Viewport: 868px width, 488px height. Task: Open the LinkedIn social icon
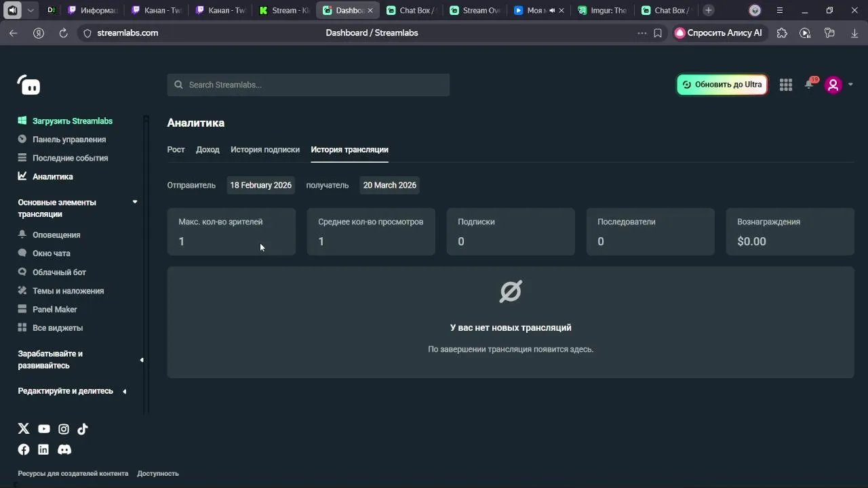click(43, 449)
